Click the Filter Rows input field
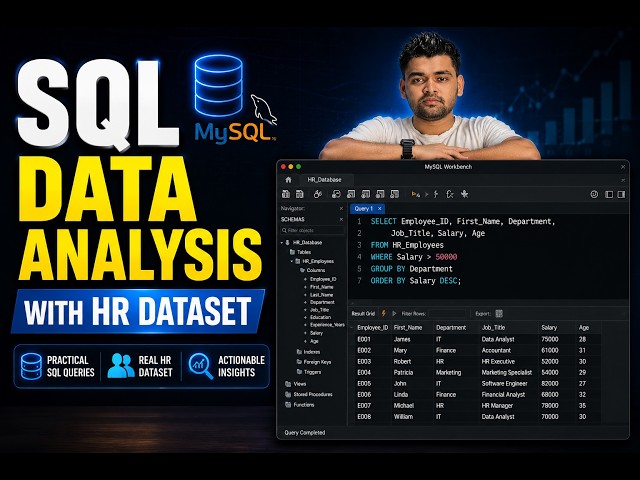The image size is (640, 480). click(x=447, y=313)
